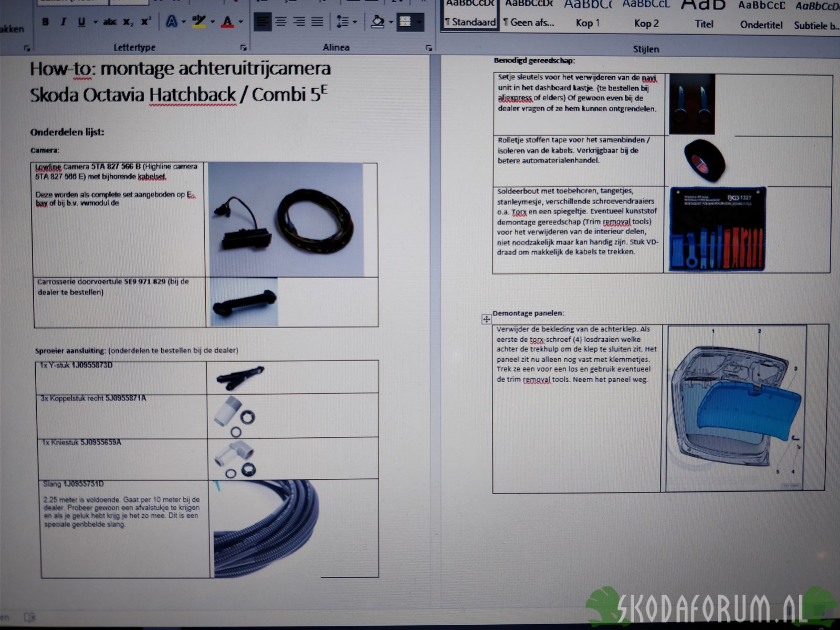
Task: Open the font color dropdown arrow
Action: tap(241, 22)
